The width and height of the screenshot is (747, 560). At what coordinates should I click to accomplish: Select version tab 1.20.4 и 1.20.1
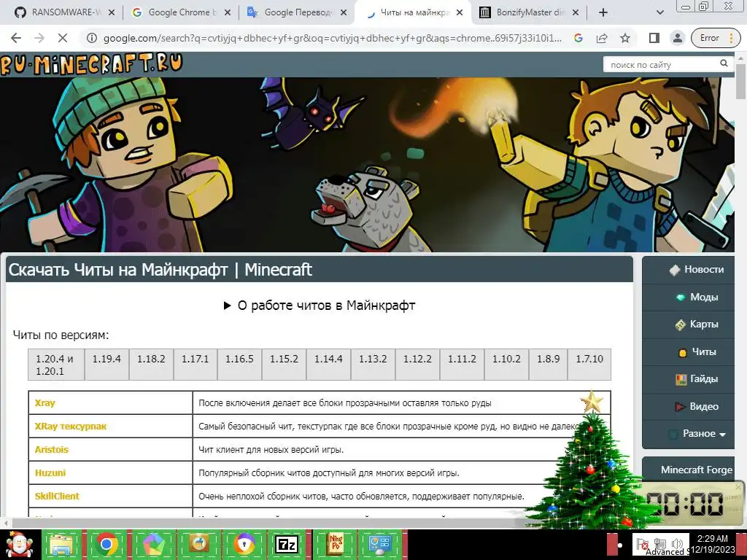point(56,365)
